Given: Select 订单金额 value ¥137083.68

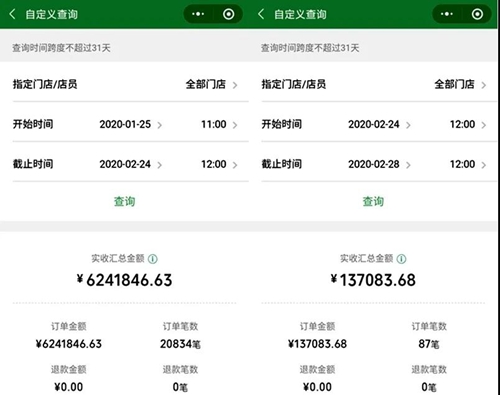Looking at the screenshot, I should (x=317, y=344).
